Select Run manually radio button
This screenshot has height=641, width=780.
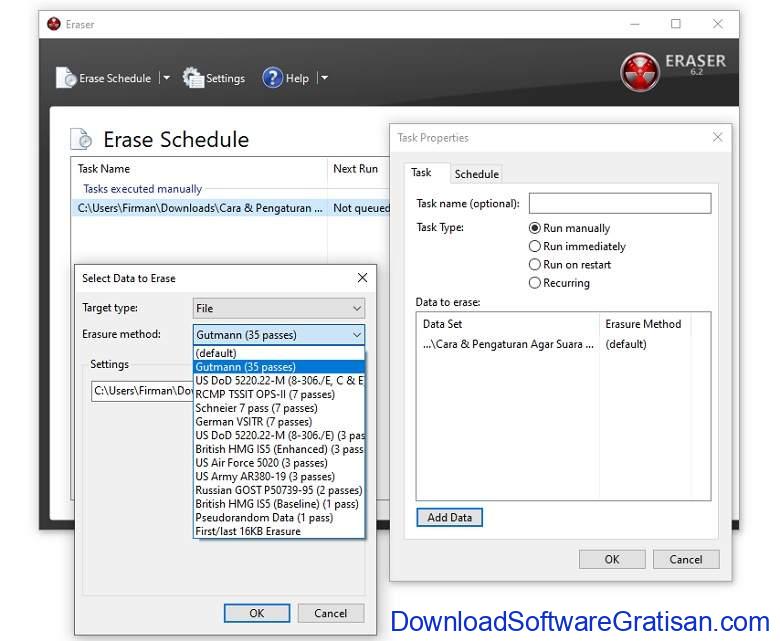534,228
